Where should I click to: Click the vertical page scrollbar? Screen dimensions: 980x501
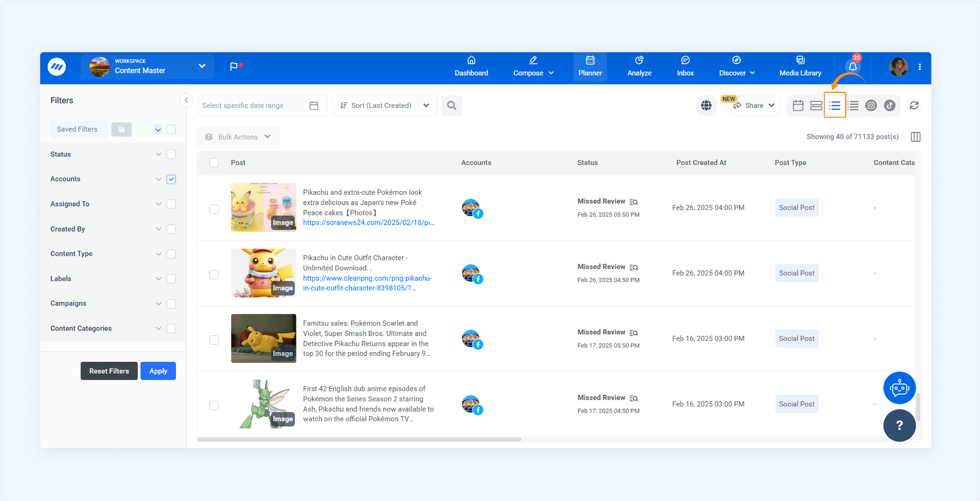pyautogui.click(x=918, y=407)
